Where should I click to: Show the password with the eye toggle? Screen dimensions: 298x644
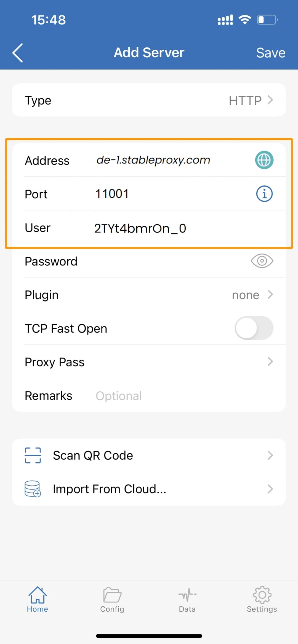[261, 261]
